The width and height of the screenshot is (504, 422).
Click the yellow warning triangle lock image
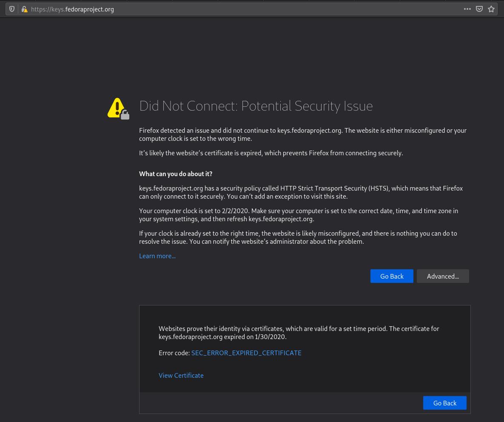pos(118,108)
